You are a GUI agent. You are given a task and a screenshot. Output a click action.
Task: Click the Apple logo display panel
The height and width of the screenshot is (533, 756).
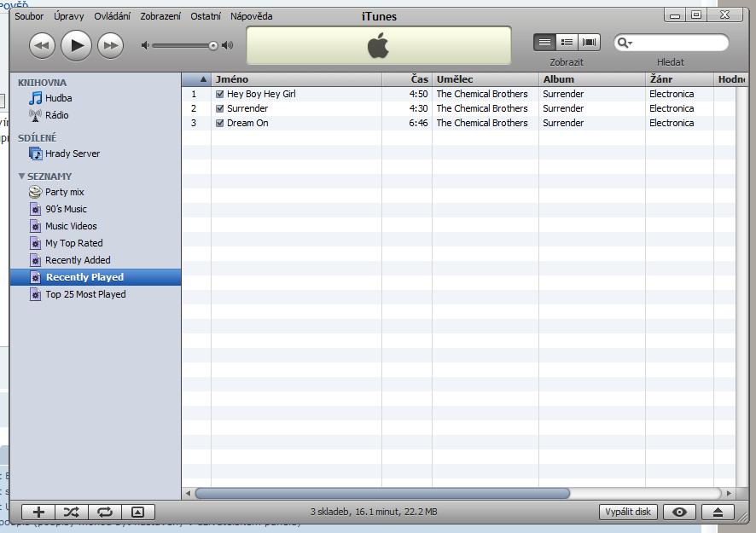coord(379,45)
